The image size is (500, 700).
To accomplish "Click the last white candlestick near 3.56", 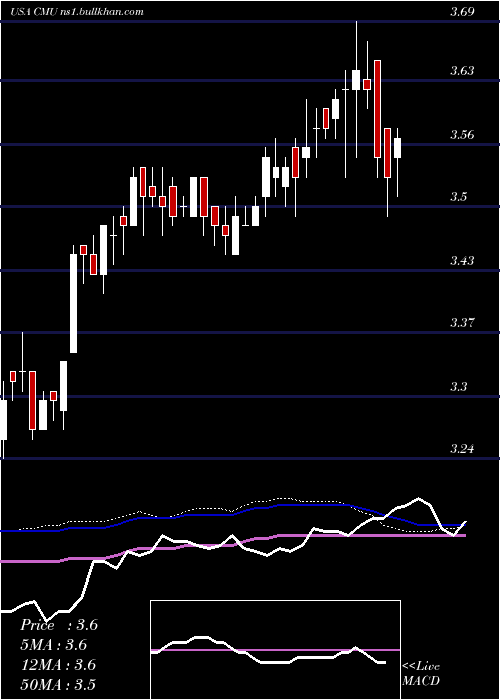I will pos(397,148).
